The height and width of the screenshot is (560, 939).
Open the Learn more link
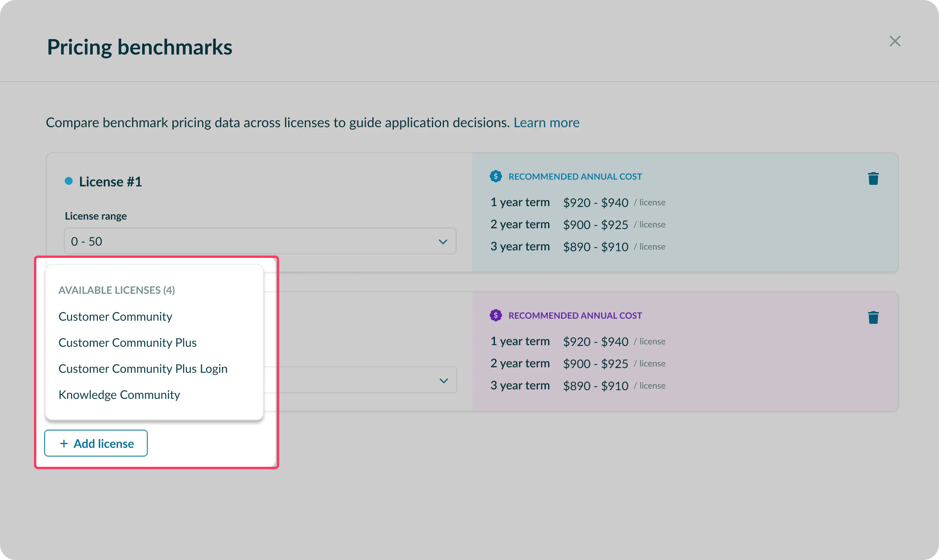546,122
